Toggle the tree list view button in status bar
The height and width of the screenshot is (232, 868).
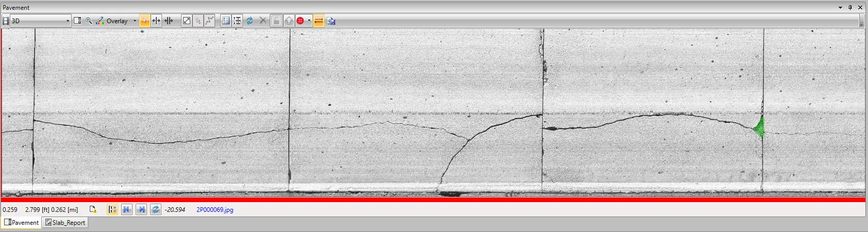112,209
